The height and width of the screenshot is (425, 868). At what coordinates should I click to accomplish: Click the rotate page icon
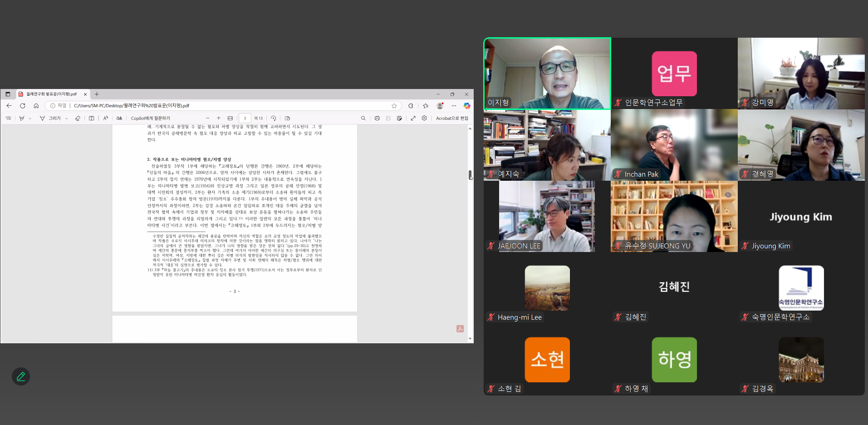click(x=273, y=118)
